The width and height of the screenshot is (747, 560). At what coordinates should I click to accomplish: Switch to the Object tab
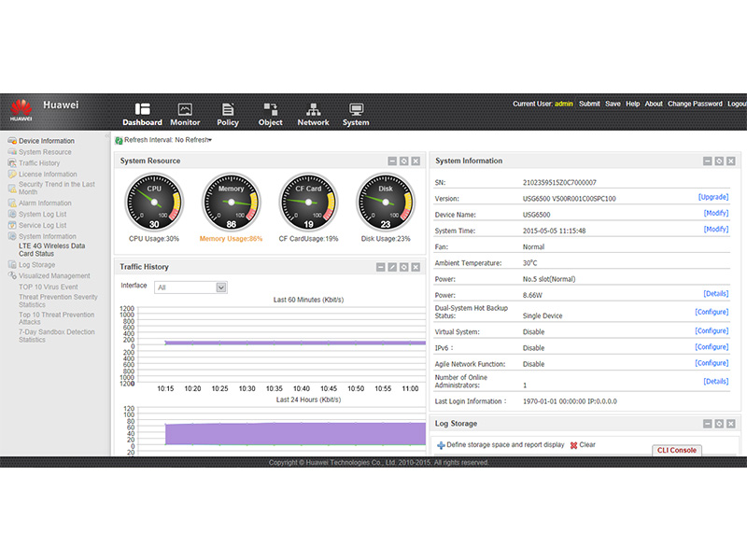click(x=270, y=115)
